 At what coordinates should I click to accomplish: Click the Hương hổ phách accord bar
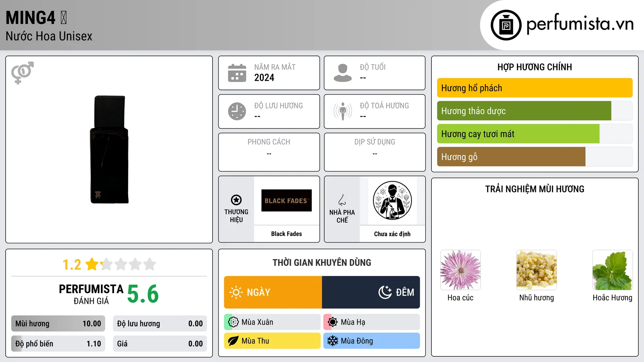pos(535,88)
